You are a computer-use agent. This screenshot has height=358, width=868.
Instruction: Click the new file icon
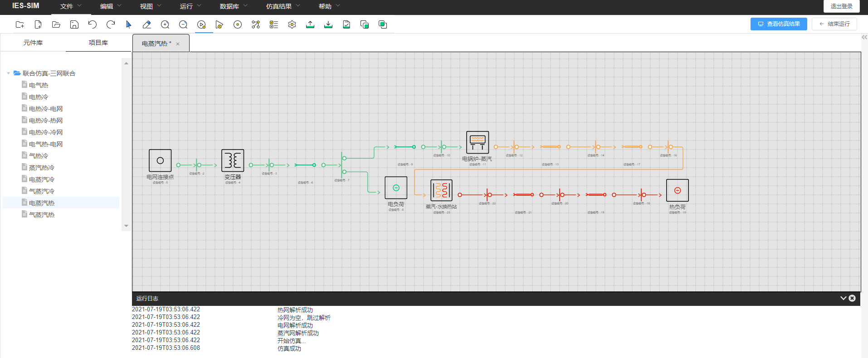click(38, 24)
